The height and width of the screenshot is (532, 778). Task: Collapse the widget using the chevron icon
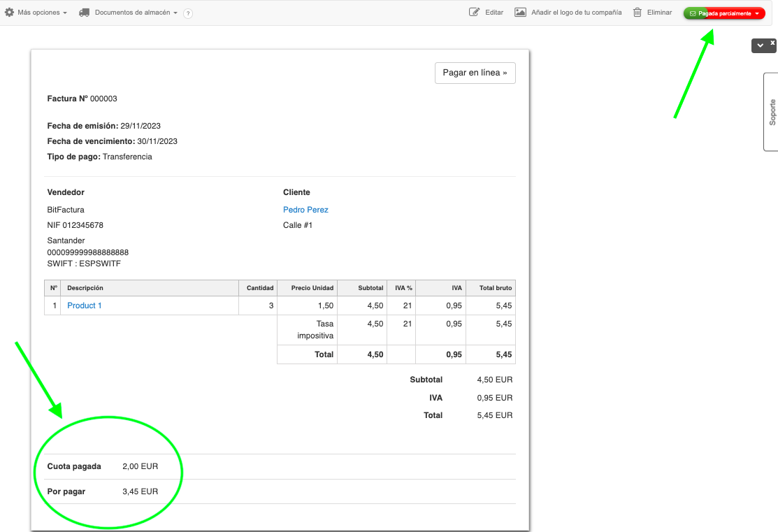click(x=761, y=46)
